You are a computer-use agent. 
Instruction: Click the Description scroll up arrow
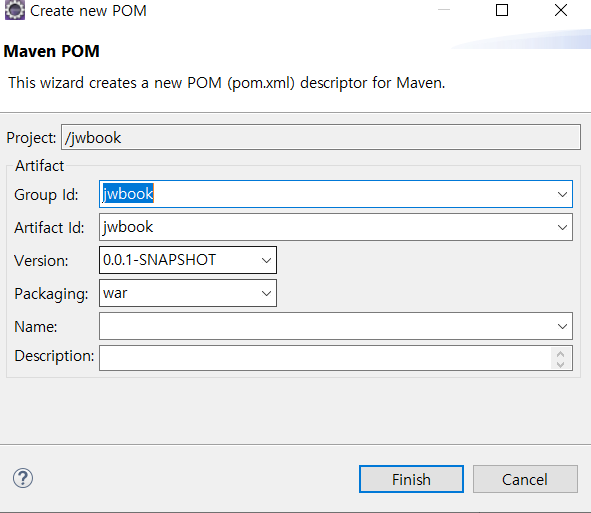[560, 354]
